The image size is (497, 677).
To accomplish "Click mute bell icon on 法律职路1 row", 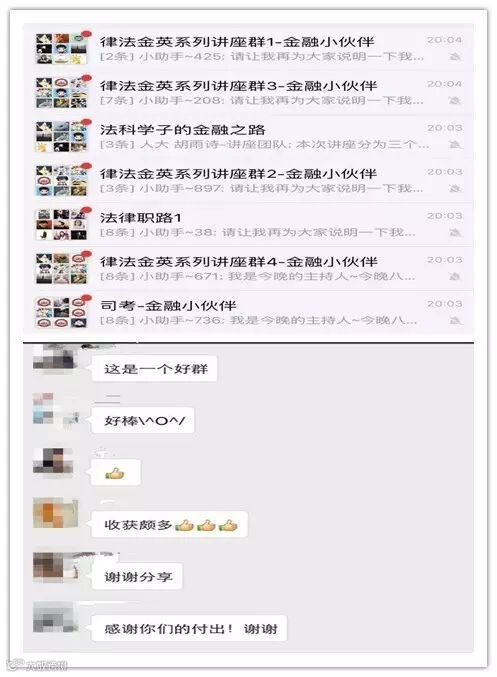I will (454, 233).
